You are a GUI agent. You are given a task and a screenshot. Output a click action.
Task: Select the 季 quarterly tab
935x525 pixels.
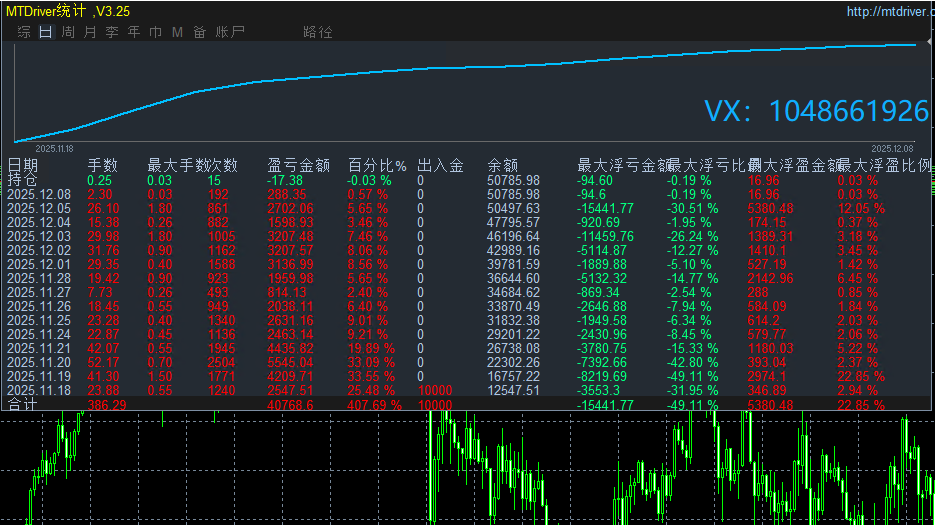[x=112, y=32]
